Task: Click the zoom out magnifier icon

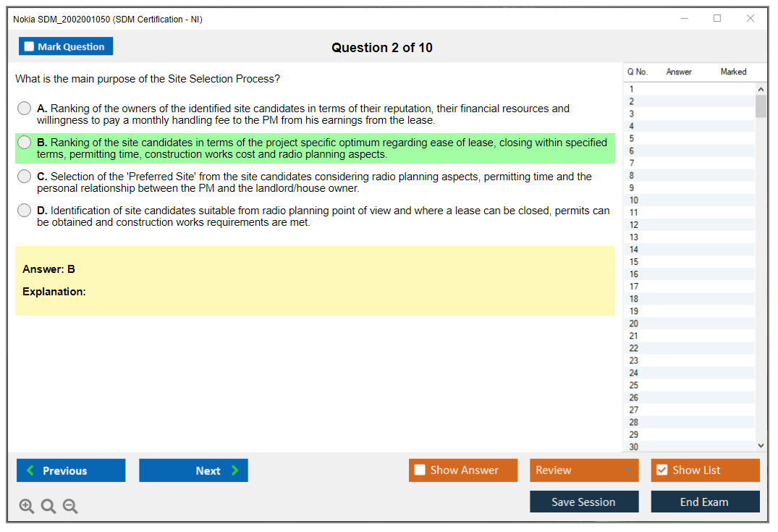Action: coord(70,507)
